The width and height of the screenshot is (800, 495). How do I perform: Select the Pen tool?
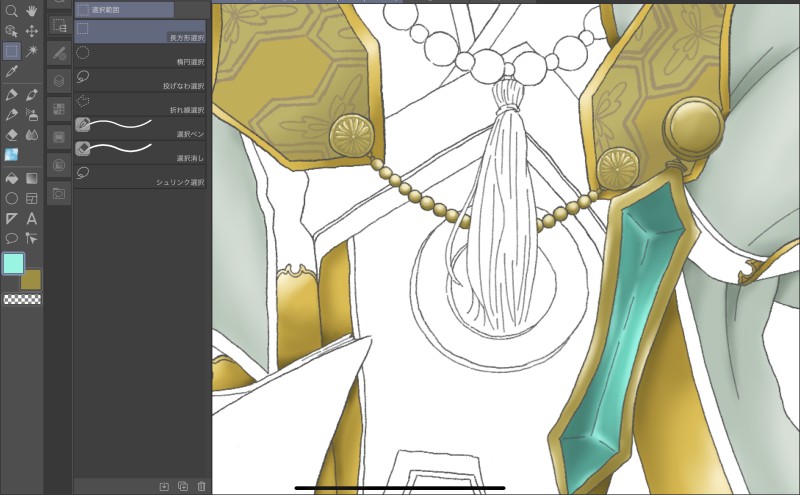[x=11, y=94]
